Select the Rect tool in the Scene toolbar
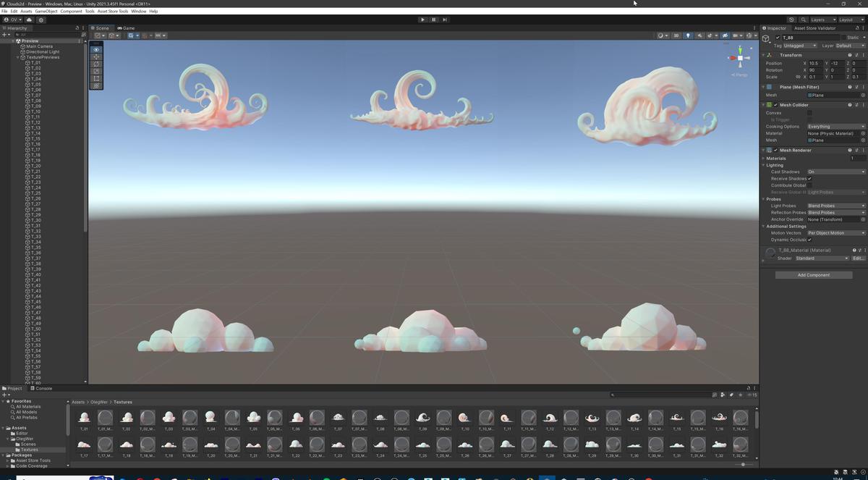 pyautogui.click(x=95, y=78)
